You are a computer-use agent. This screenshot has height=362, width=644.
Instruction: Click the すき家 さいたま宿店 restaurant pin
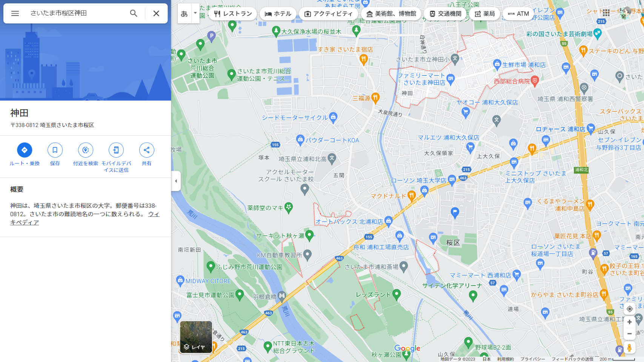click(x=363, y=59)
